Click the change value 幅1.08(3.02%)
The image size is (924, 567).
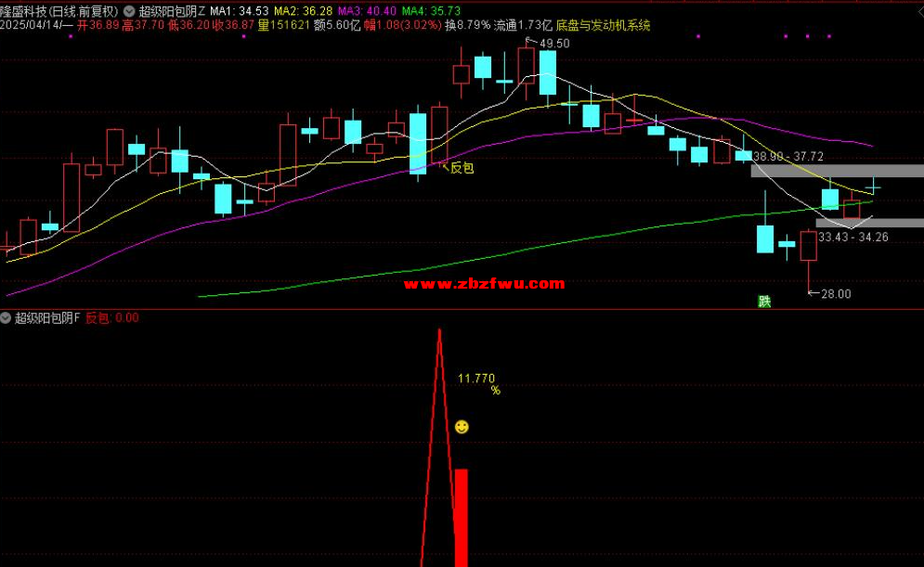(403, 25)
